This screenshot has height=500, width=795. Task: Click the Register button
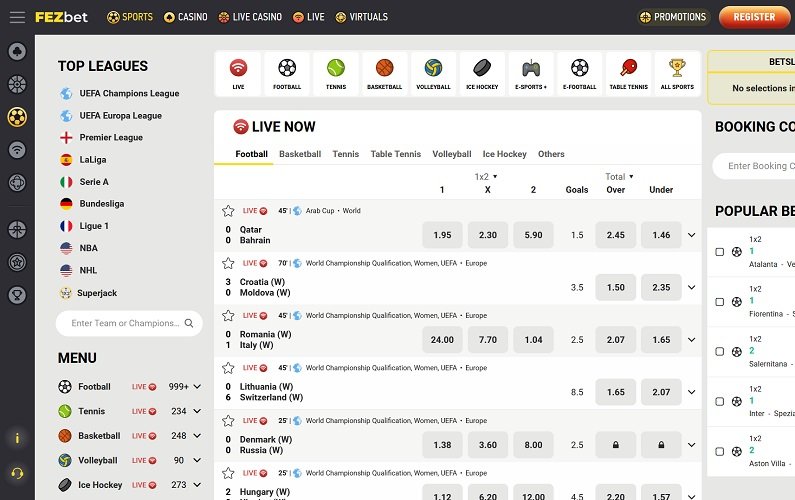point(754,17)
